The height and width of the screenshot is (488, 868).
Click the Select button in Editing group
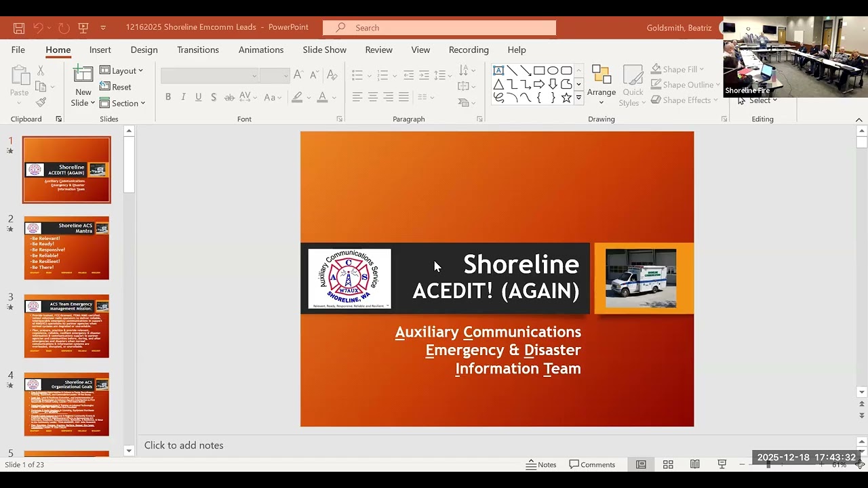click(757, 100)
